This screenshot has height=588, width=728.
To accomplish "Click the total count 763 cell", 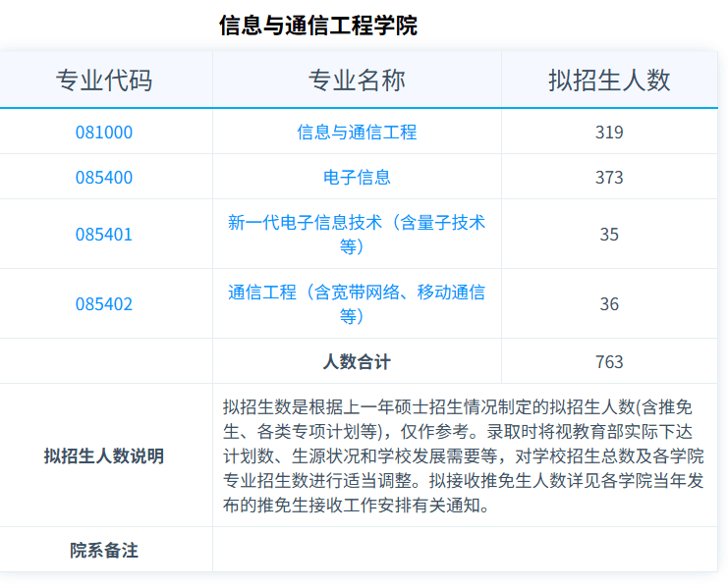I will (x=609, y=362).
